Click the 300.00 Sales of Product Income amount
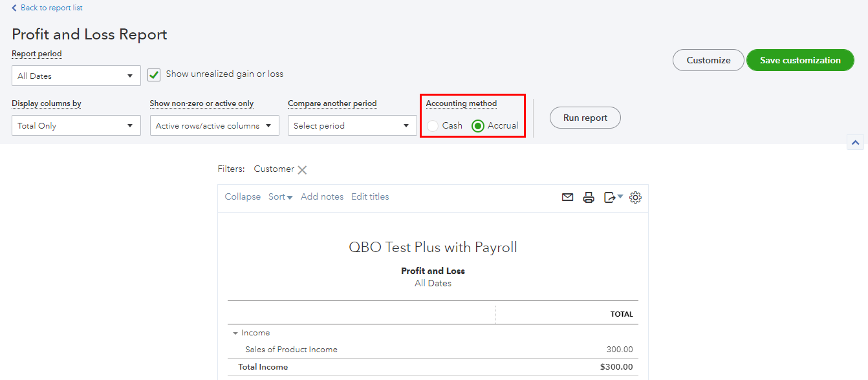 (x=620, y=350)
